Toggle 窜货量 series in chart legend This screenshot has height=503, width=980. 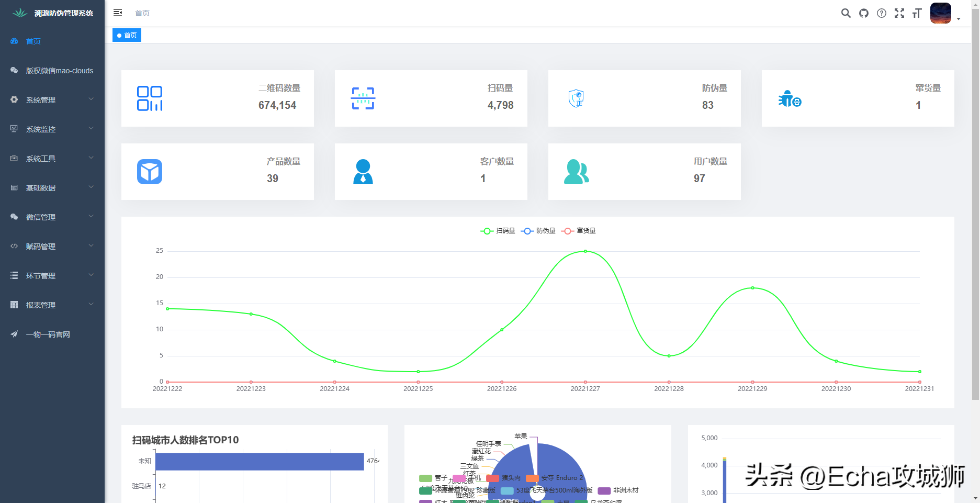tap(579, 231)
